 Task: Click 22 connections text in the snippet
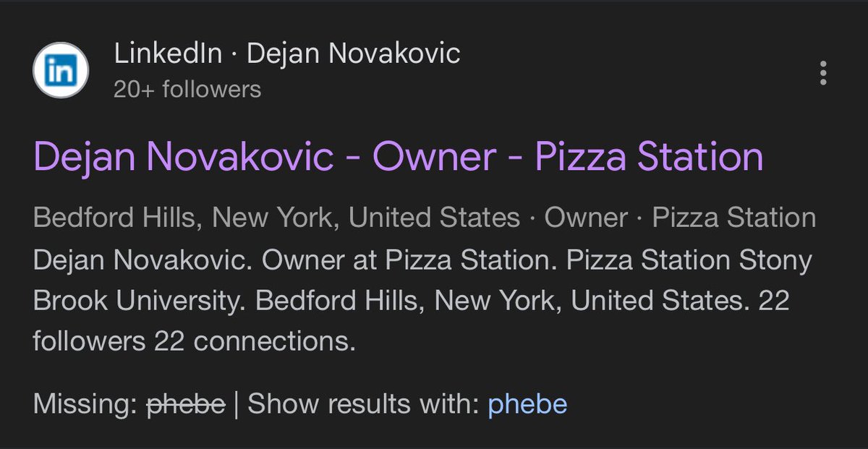tap(254, 341)
